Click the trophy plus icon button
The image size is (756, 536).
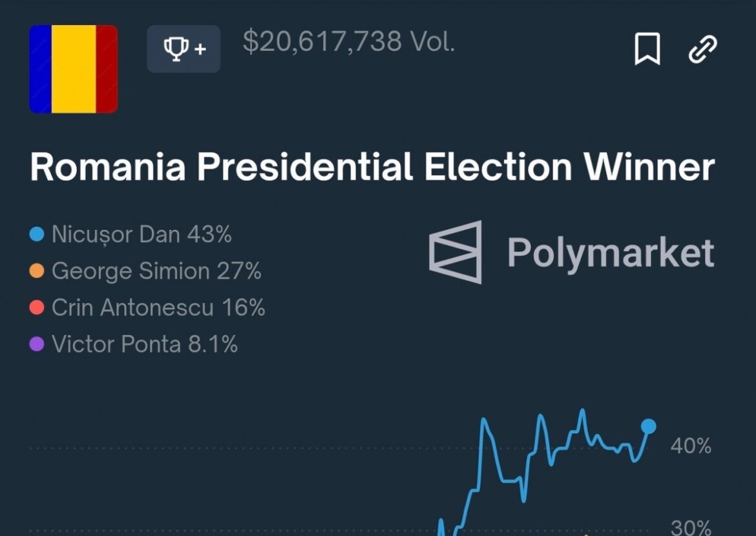(184, 49)
